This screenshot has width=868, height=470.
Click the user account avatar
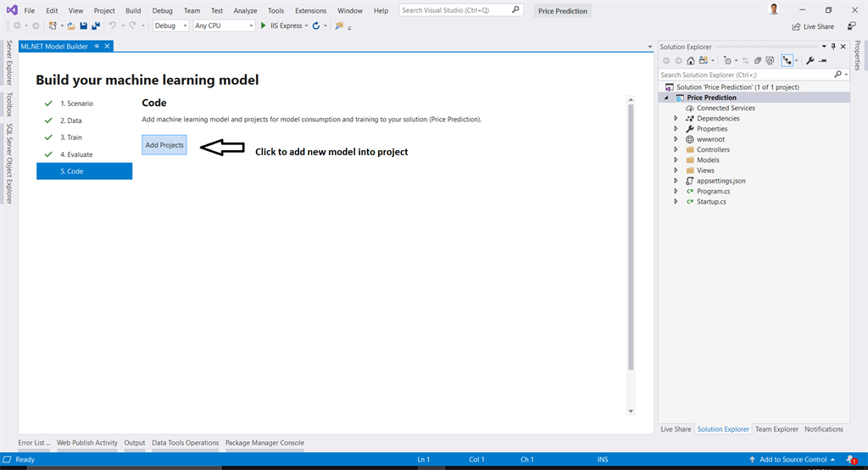coord(774,9)
